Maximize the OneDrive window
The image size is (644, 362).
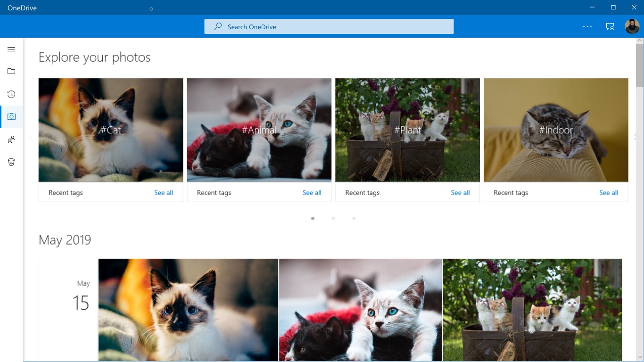point(613,7)
